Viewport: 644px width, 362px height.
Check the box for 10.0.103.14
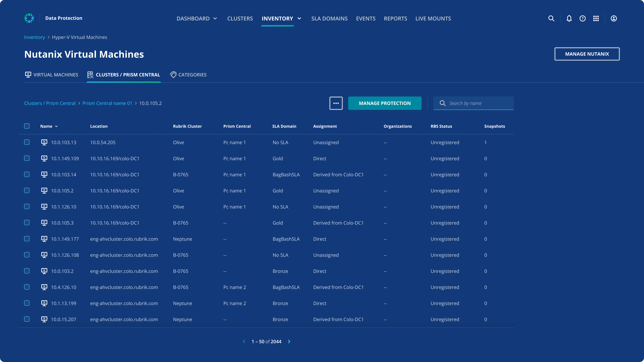tap(27, 174)
